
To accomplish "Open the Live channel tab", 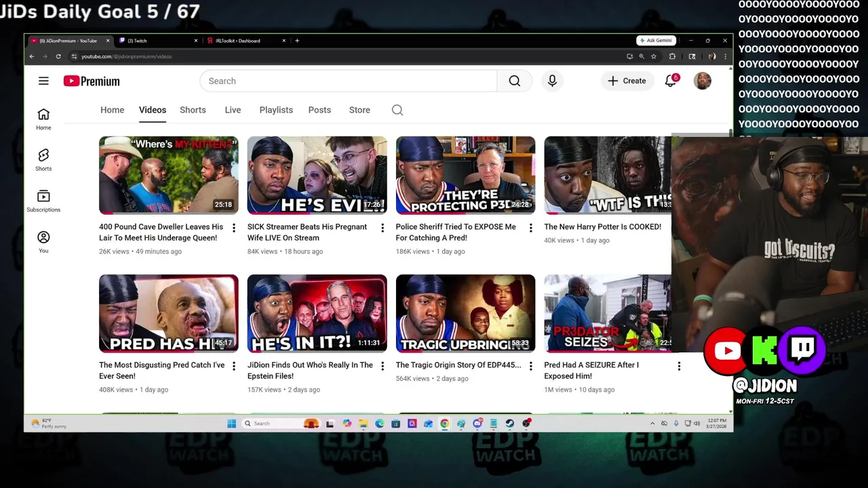I will pos(233,110).
